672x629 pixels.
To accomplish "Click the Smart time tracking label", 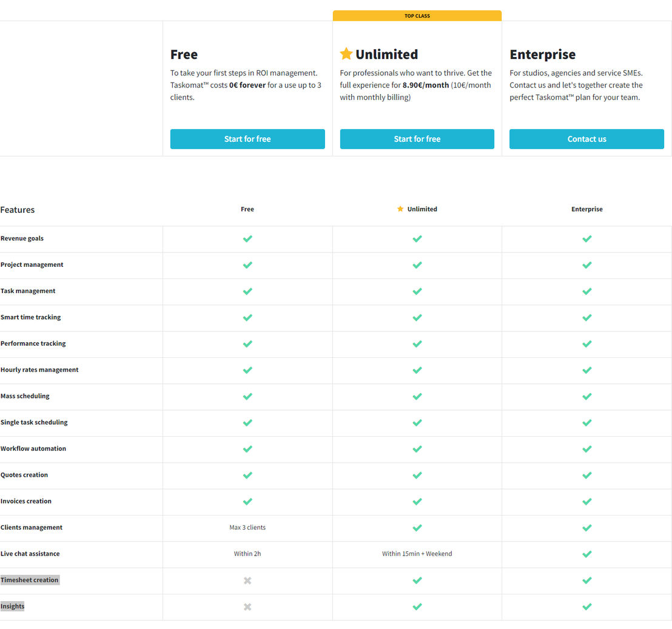I will tap(30, 317).
